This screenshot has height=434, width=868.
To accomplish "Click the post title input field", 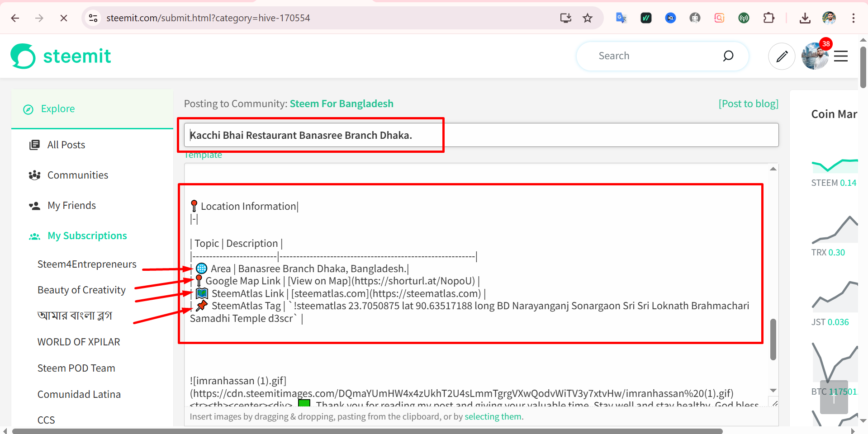I will pyautogui.click(x=481, y=135).
